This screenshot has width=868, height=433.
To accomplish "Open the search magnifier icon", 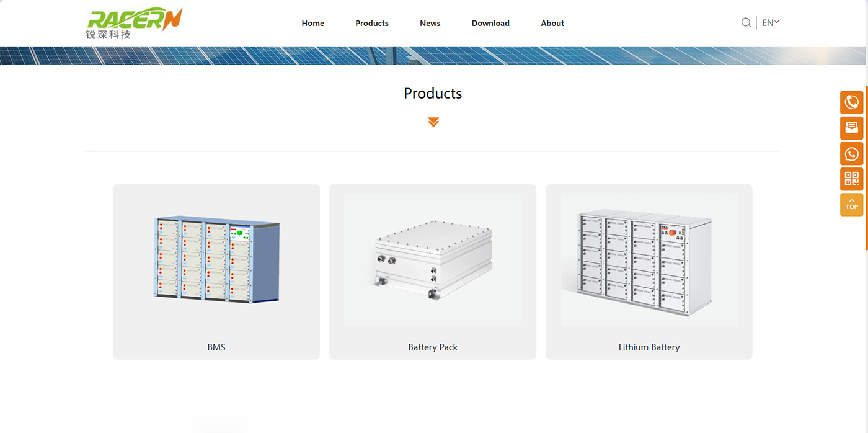I will coord(746,23).
